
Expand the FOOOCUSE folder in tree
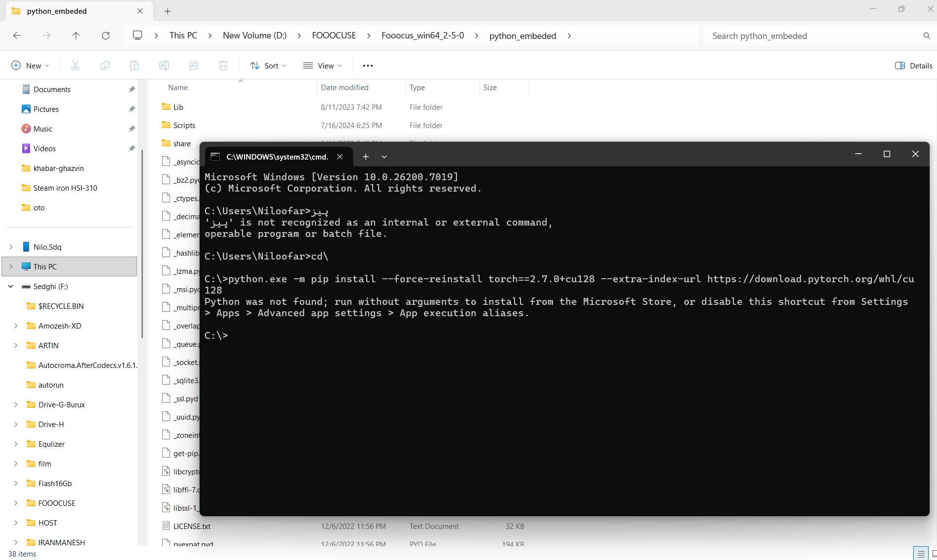click(16, 503)
